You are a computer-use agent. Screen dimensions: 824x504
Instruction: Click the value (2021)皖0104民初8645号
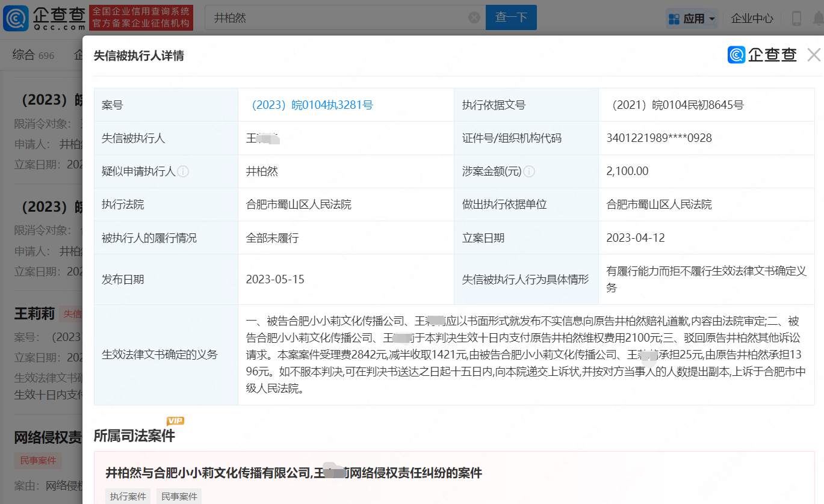pyautogui.click(x=675, y=105)
